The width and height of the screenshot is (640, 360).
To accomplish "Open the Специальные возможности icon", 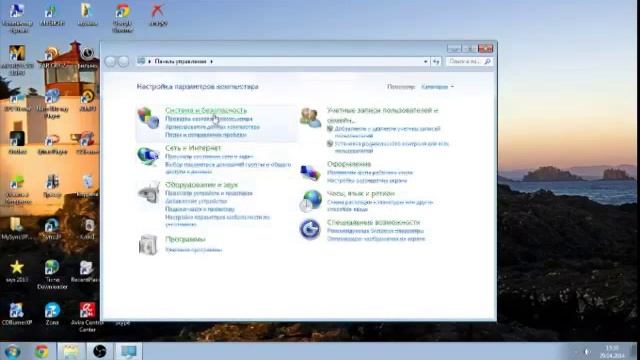I will [x=310, y=229].
